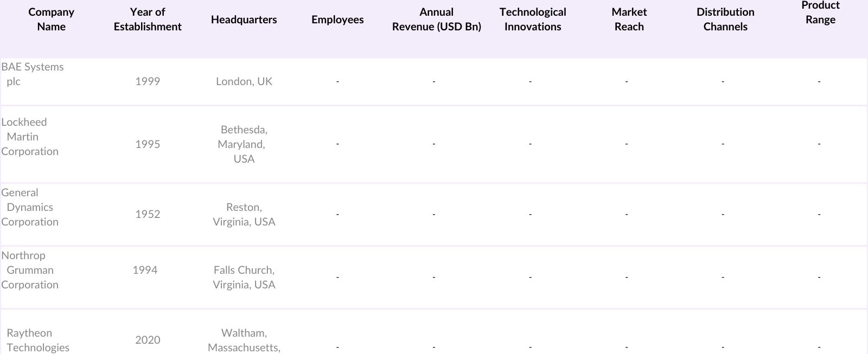Click the Year of Establishment header
The width and height of the screenshot is (868, 354).
coord(148,20)
